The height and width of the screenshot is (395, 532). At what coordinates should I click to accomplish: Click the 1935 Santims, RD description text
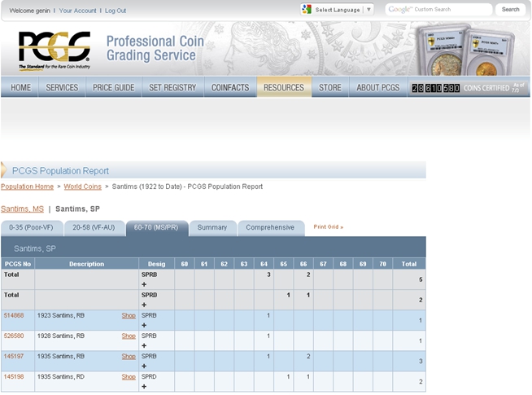coord(61,376)
